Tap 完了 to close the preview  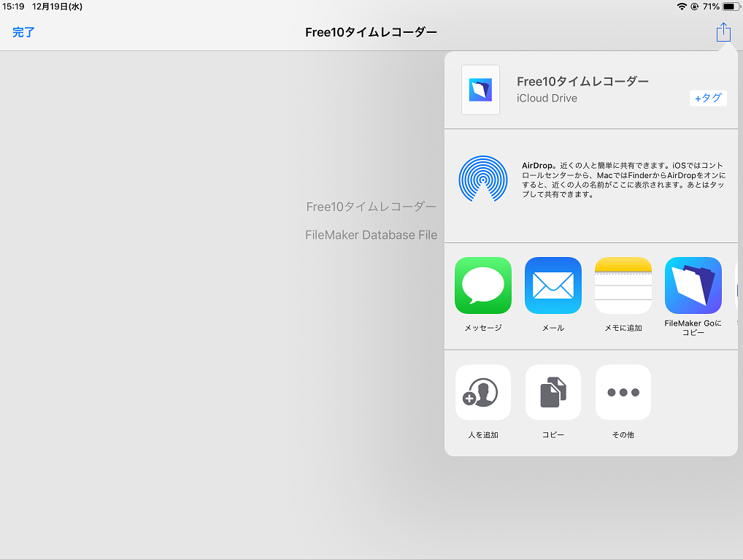[23, 32]
